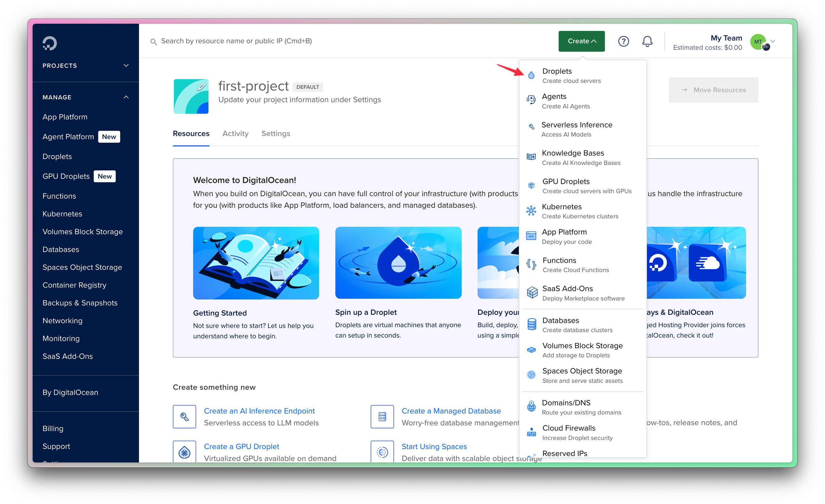Open the My Team account dropdown arrow

pos(772,41)
